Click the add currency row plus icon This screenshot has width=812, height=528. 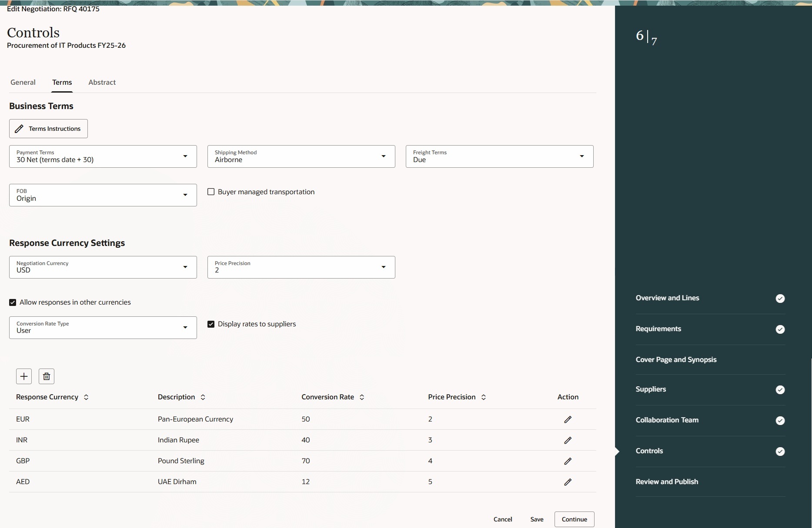pyautogui.click(x=24, y=376)
